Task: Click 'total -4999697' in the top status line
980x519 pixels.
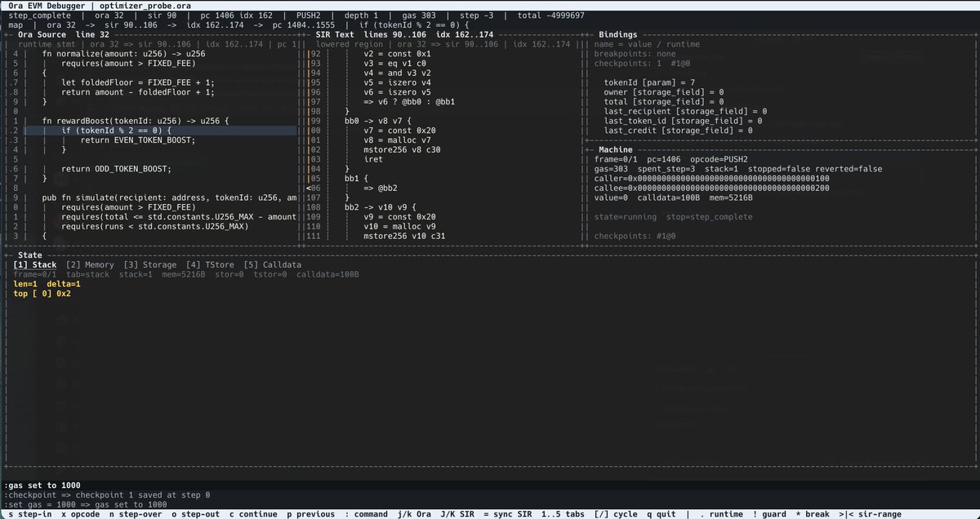Action: 551,16
